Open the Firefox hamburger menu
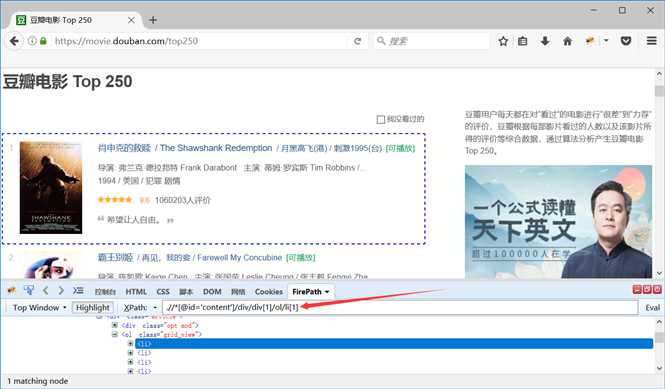The width and height of the screenshot is (665, 389). click(651, 41)
